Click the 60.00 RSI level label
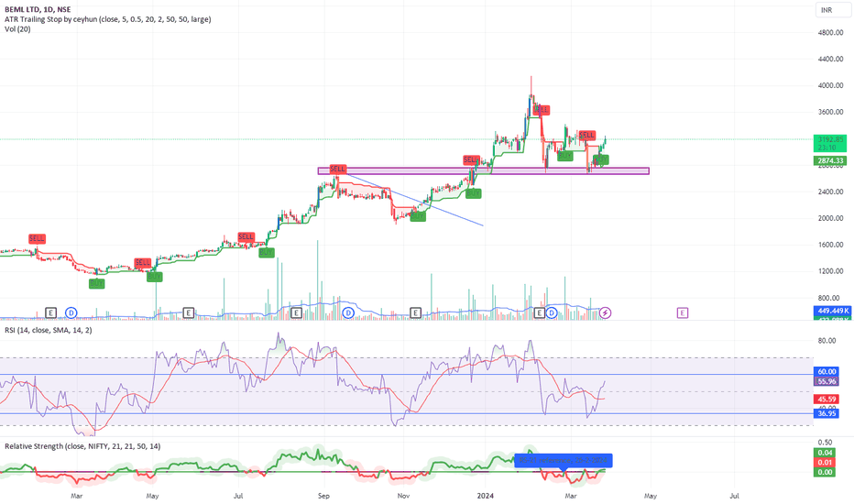Image resolution: width=854 pixels, height=504 pixels. click(827, 372)
